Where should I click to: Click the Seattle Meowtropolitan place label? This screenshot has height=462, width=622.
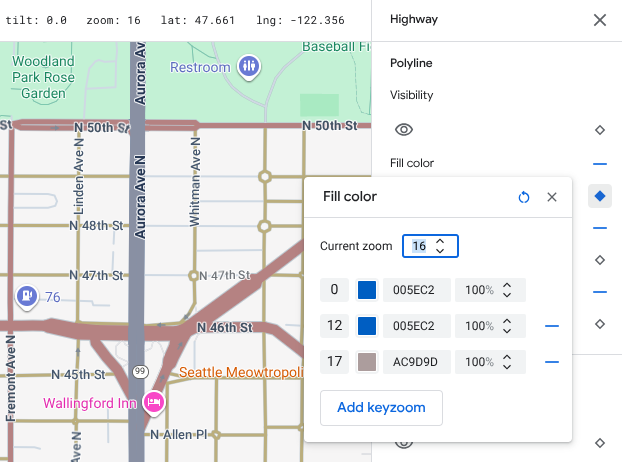[x=240, y=373]
